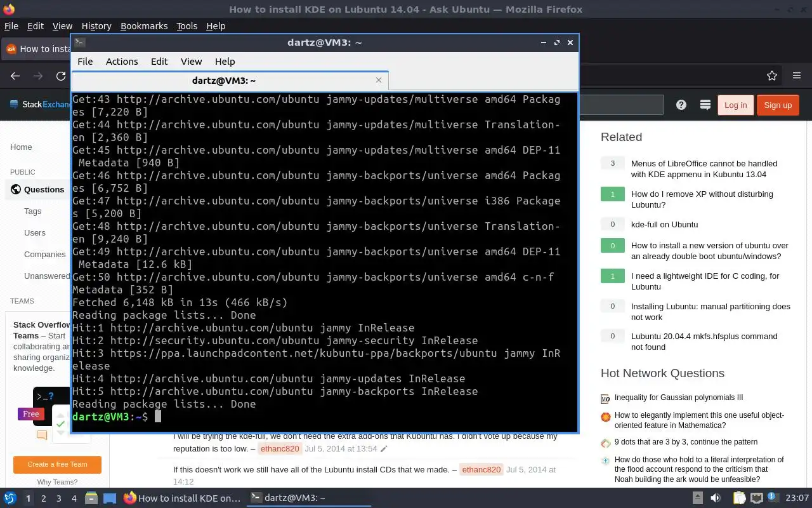Switch to workspace 3 in the panel

[x=59, y=498]
